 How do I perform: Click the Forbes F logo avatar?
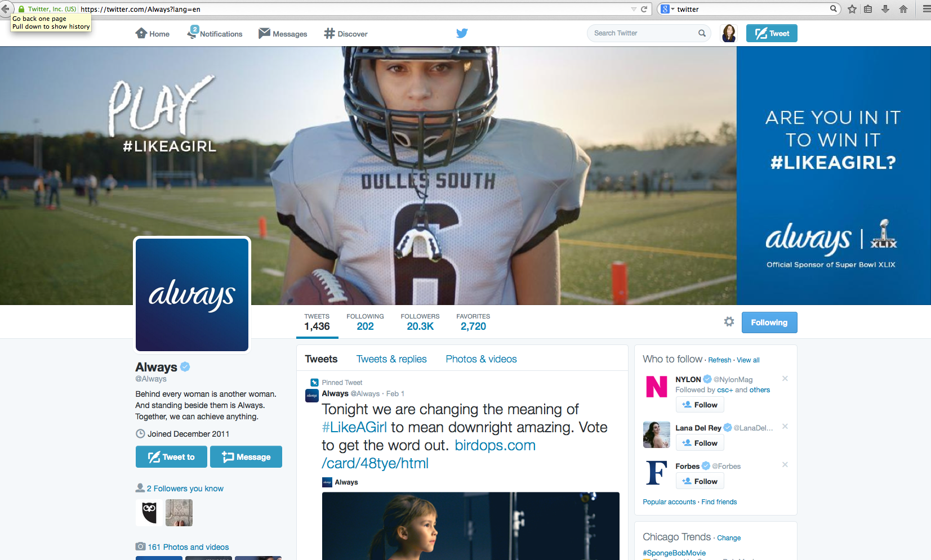click(x=657, y=473)
